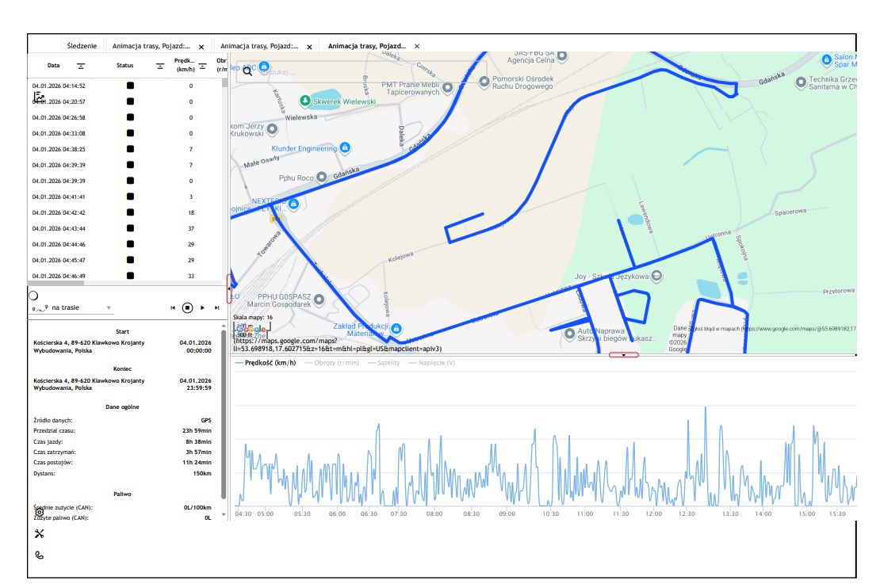Click the map search magnifier icon

click(x=247, y=71)
